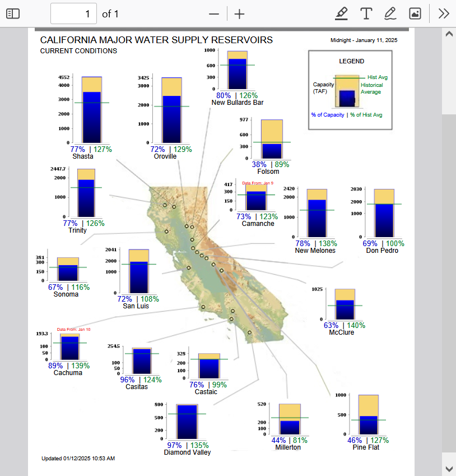The width and height of the screenshot is (456, 476).
Task: Click the red 'Data From: Jan 9' note
Action: point(258,183)
